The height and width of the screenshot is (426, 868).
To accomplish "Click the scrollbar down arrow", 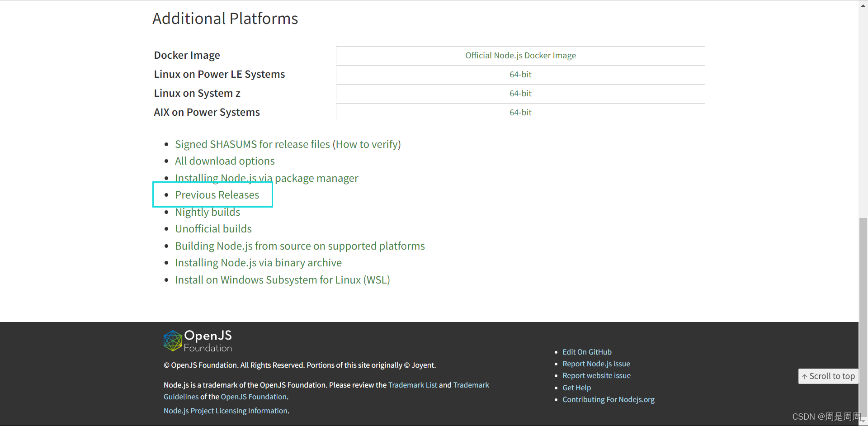I will point(863,421).
